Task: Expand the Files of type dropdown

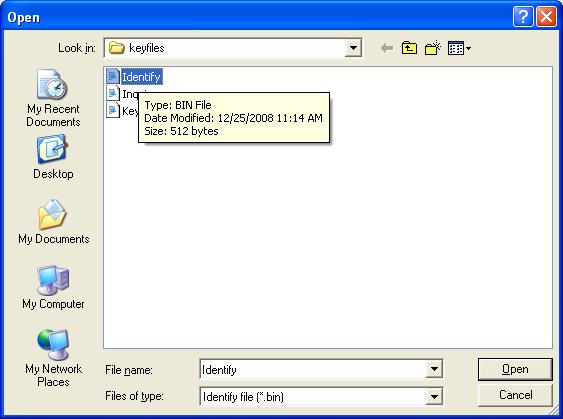Action: 434,396
